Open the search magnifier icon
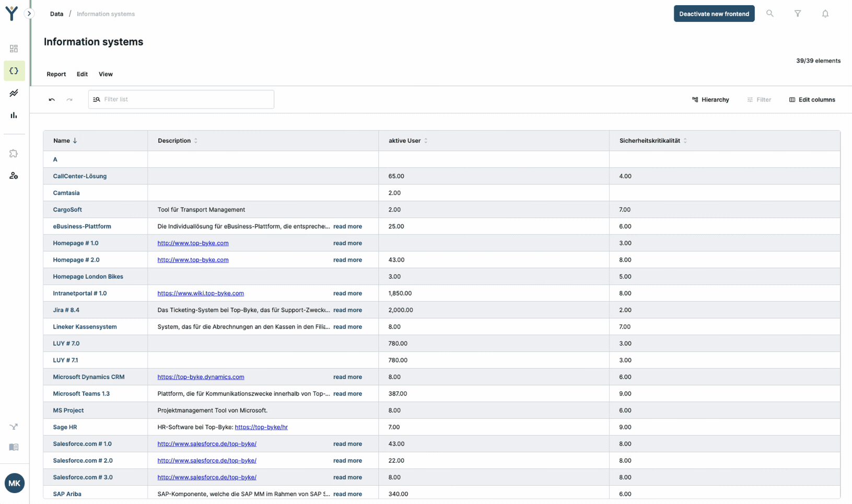Image resolution: width=852 pixels, height=504 pixels. pyautogui.click(x=769, y=14)
